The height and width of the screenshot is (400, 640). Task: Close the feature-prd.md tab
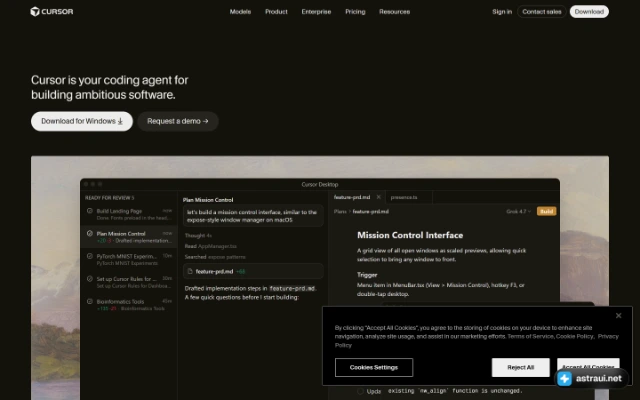coord(379,197)
